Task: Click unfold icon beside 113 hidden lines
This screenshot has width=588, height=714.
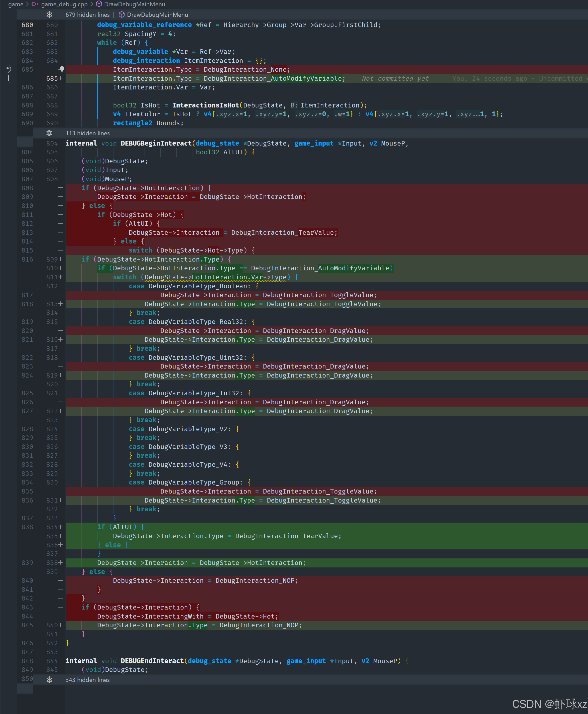Action: 49,133
